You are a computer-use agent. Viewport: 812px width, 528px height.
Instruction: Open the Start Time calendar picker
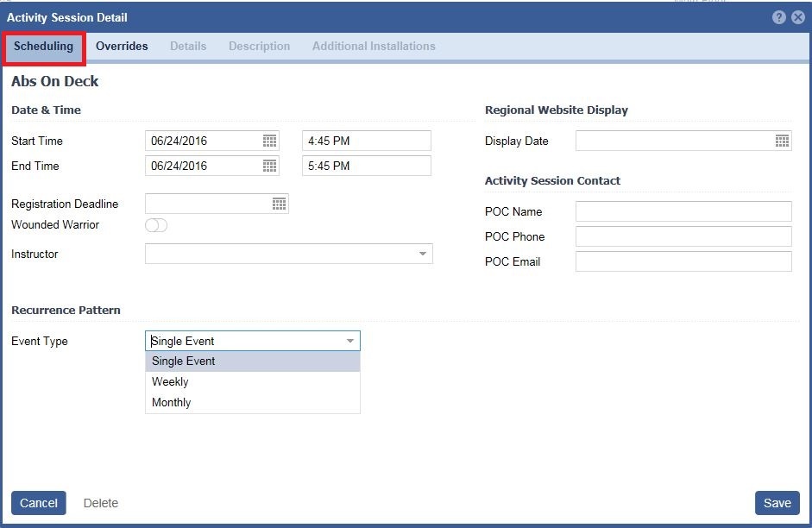point(269,141)
